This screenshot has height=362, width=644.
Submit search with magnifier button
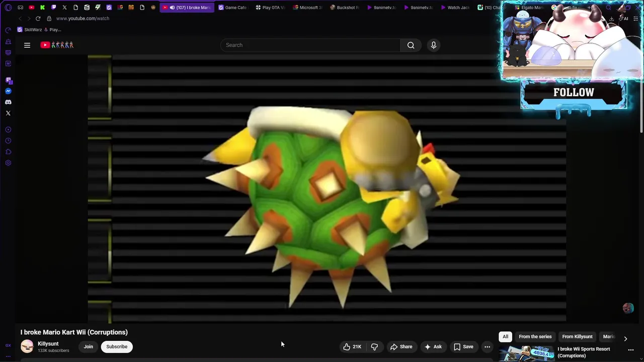click(411, 45)
